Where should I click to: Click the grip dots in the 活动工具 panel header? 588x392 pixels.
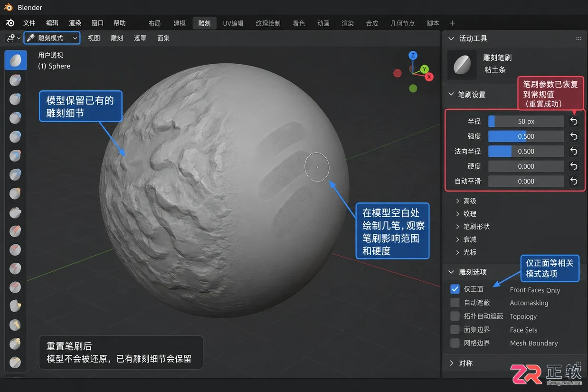579,38
